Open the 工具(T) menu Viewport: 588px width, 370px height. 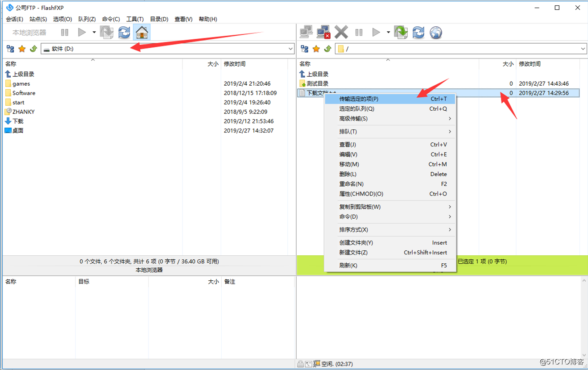pos(135,19)
